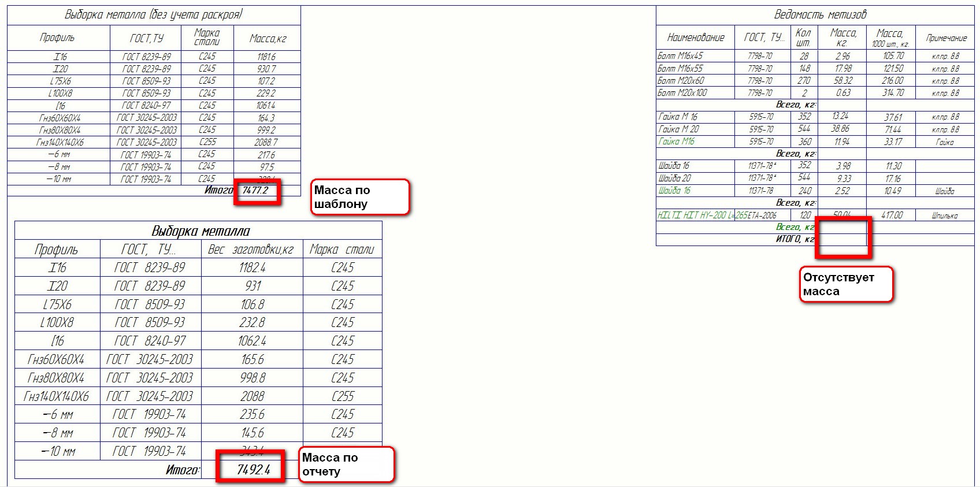Click the 'Шайба 20' row name
This screenshot has height=487, width=980.
pyautogui.click(x=674, y=179)
